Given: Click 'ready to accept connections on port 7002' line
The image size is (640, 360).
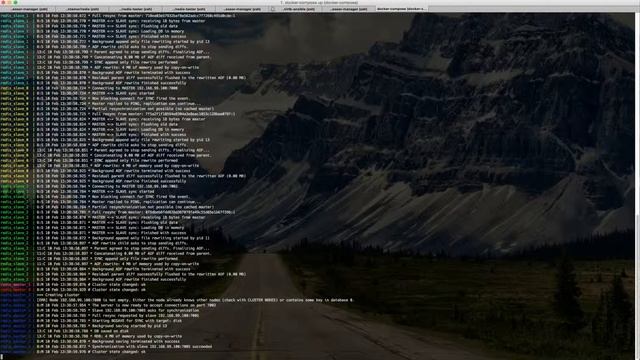Looking at the screenshot, I should (x=126, y=305).
